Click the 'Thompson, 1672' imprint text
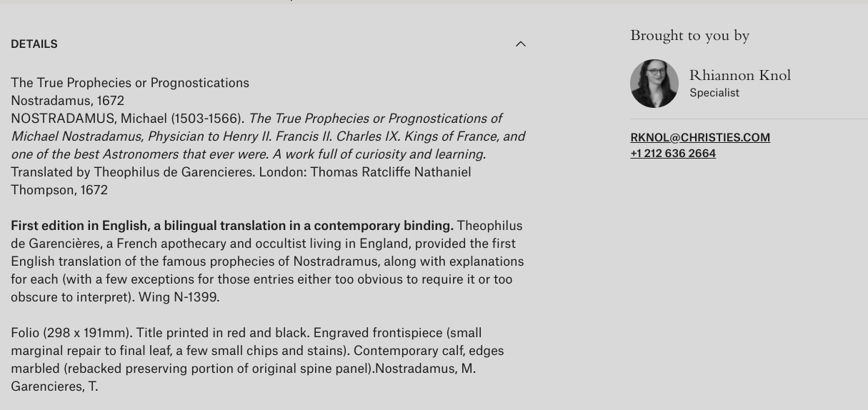 click(59, 190)
